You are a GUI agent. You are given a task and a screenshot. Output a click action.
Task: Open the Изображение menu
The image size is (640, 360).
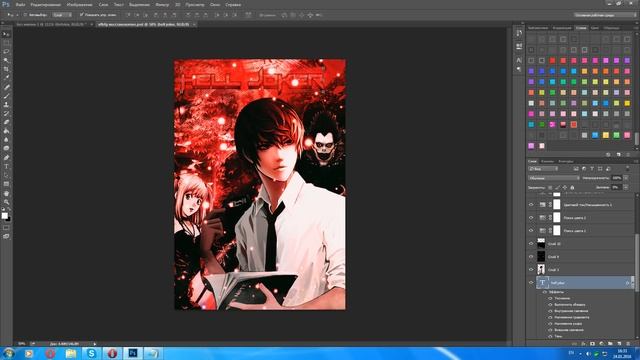click(x=80, y=4)
